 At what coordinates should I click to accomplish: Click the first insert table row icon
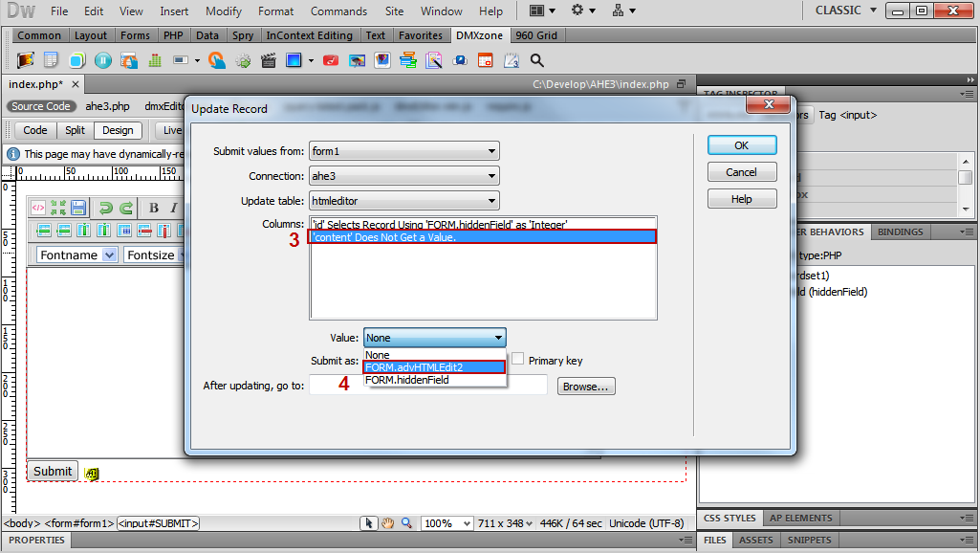(44, 231)
